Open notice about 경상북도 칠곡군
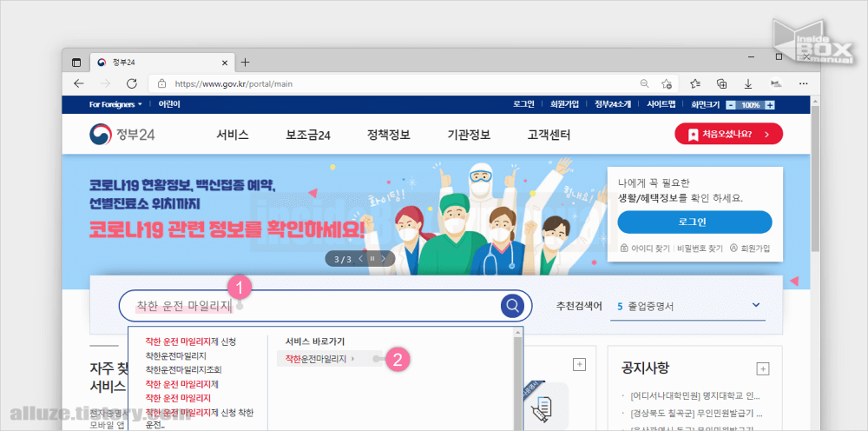 click(x=696, y=414)
